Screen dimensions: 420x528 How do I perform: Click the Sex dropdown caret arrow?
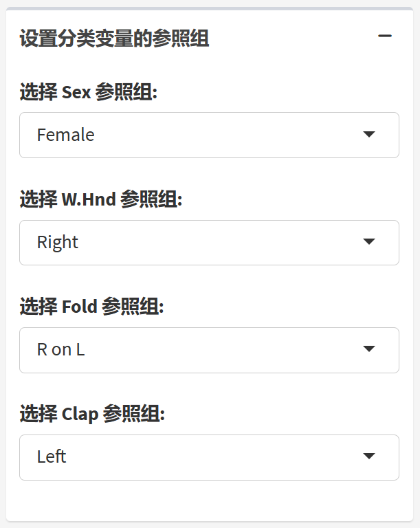tap(369, 135)
